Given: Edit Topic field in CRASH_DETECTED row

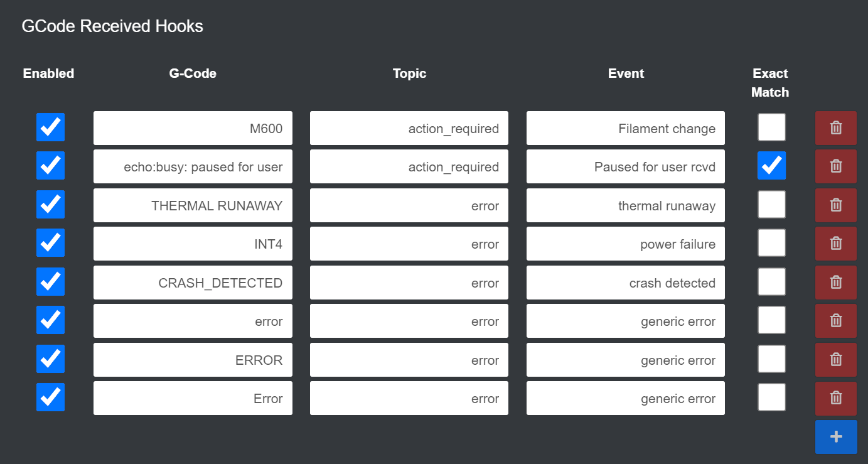Looking at the screenshot, I should click(409, 283).
